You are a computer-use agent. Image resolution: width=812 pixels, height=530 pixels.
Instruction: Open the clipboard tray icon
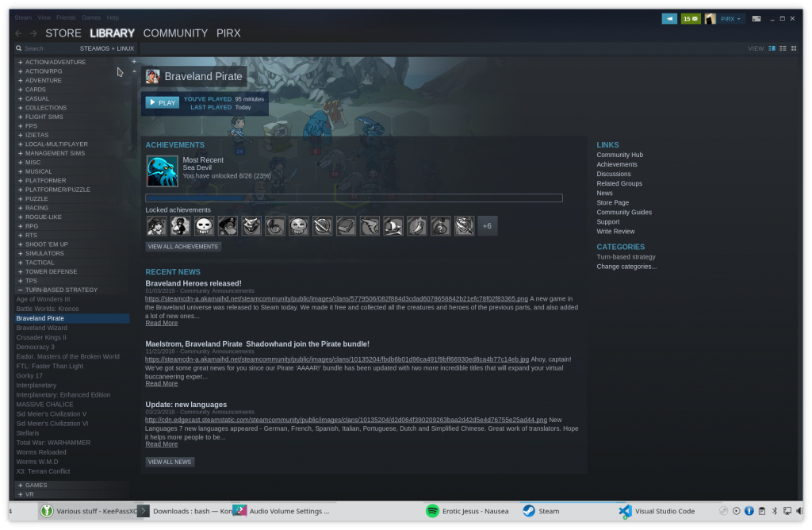coord(762,511)
